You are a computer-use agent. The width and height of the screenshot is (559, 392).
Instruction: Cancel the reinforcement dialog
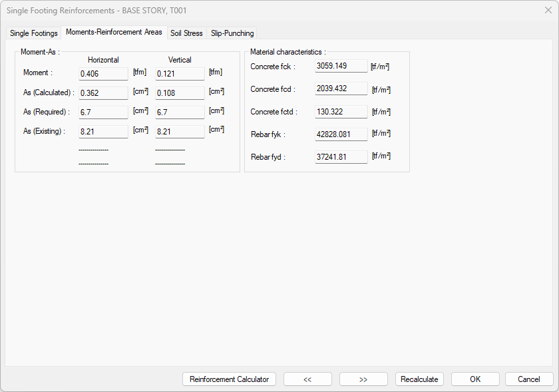[x=528, y=379]
